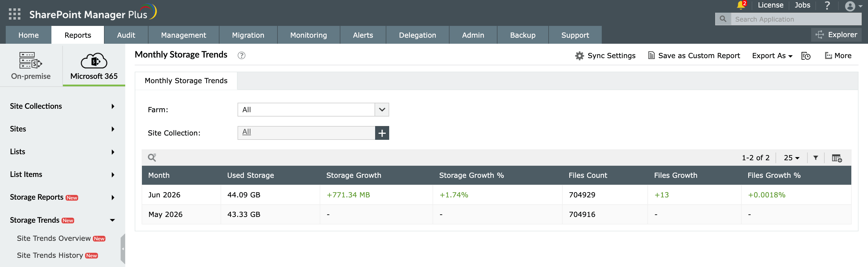Sort by Files Growth % column header

pyautogui.click(x=774, y=175)
